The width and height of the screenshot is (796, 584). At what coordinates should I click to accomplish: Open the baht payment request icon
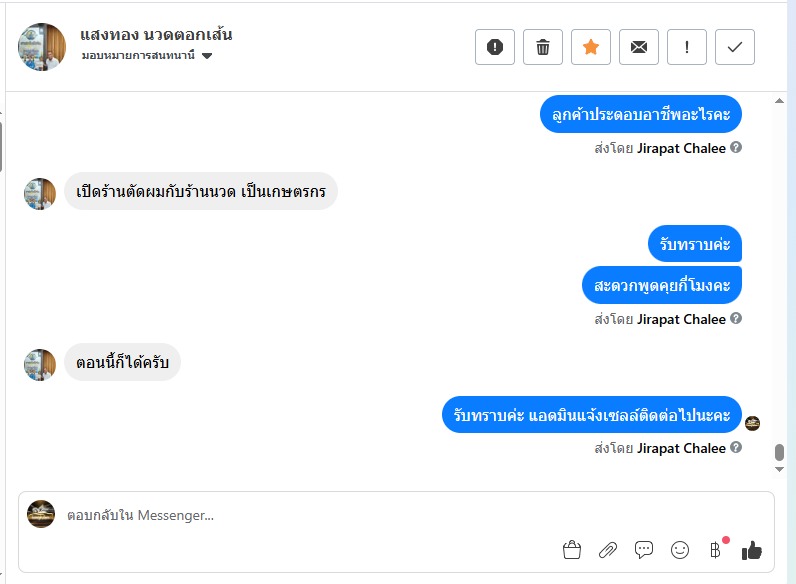click(715, 549)
